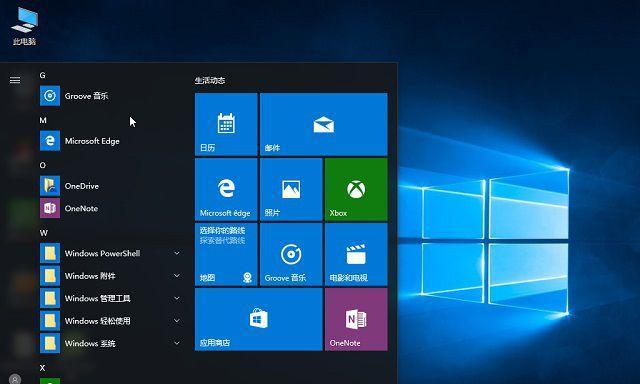640x384 pixels.
Task: Click the O letter header
Action: click(x=42, y=165)
